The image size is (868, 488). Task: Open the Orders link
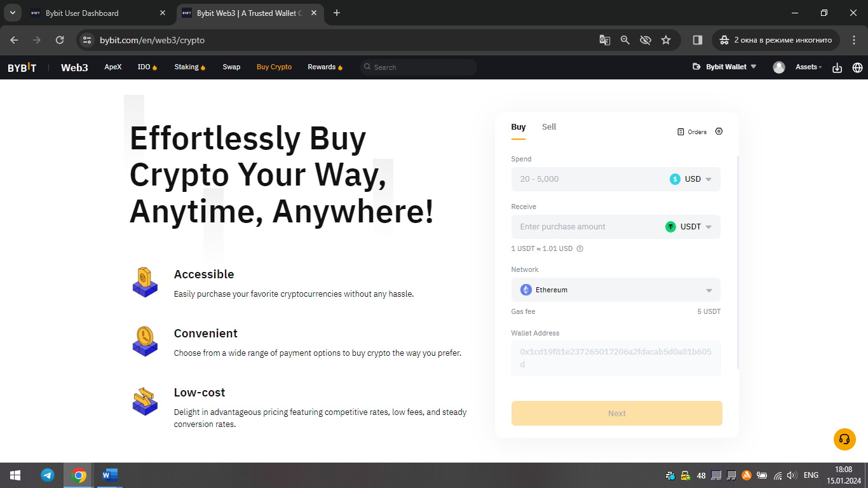692,132
